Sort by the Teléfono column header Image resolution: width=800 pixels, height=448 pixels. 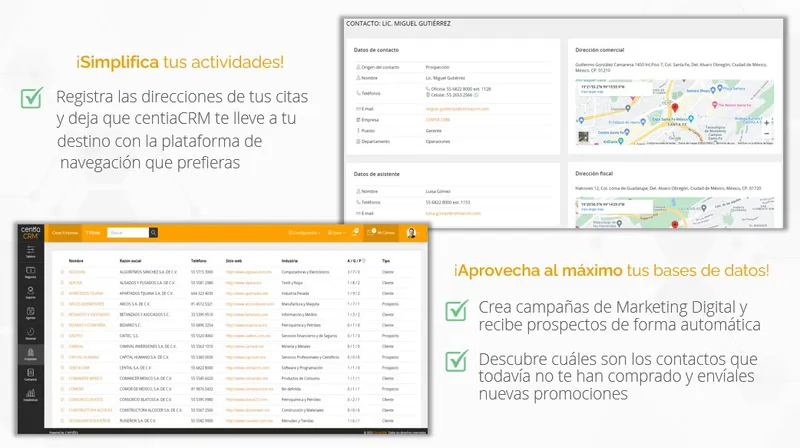[x=198, y=261]
